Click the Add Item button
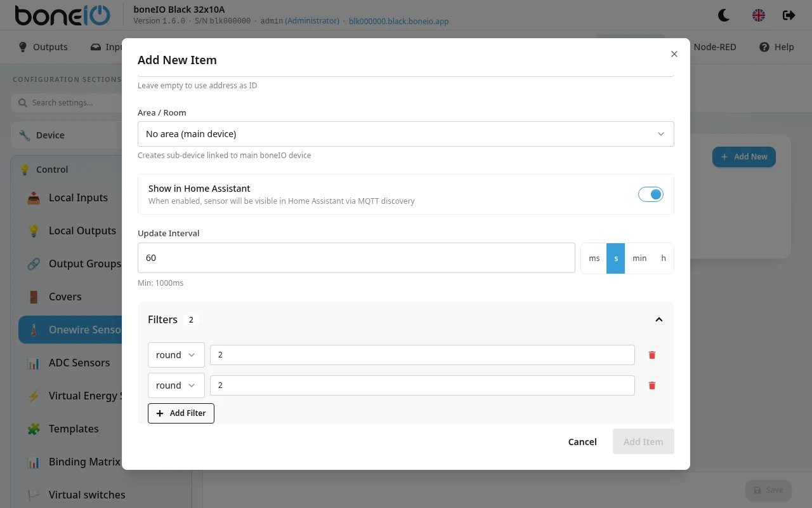 click(643, 442)
